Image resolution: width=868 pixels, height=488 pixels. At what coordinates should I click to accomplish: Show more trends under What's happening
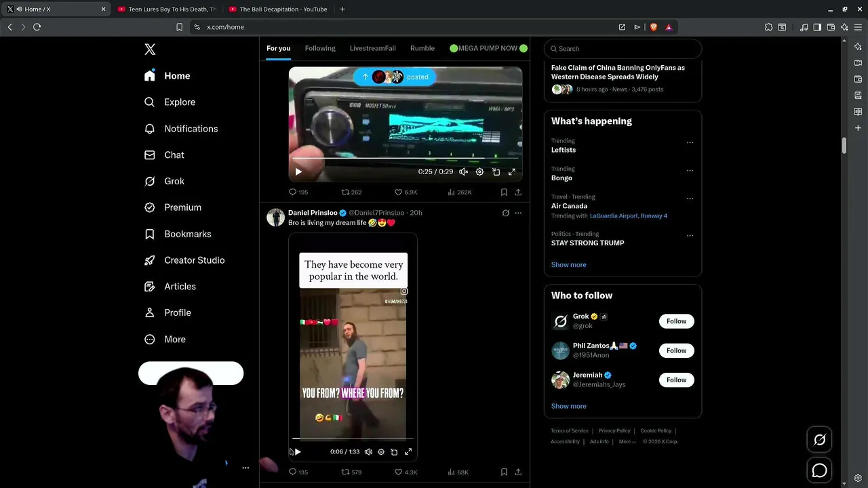[568, 265]
